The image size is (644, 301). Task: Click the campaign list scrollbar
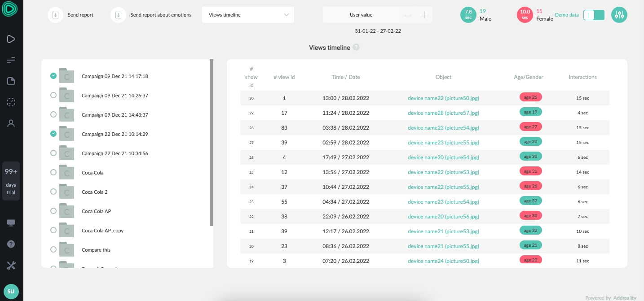pyautogui.click(x=212, y=142)
